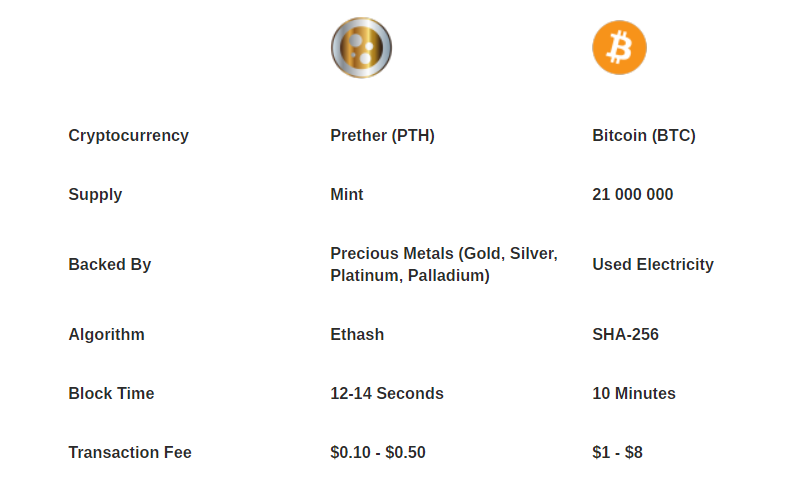Click the $1 - $8 fee value
This screenshot has height=493, width=797.
618,452
